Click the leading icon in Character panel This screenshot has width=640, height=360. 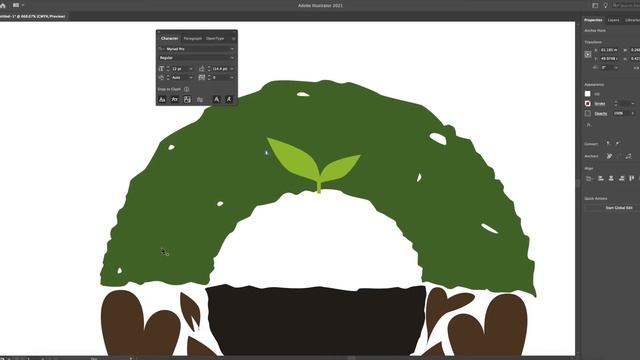[x=202, y=69]
